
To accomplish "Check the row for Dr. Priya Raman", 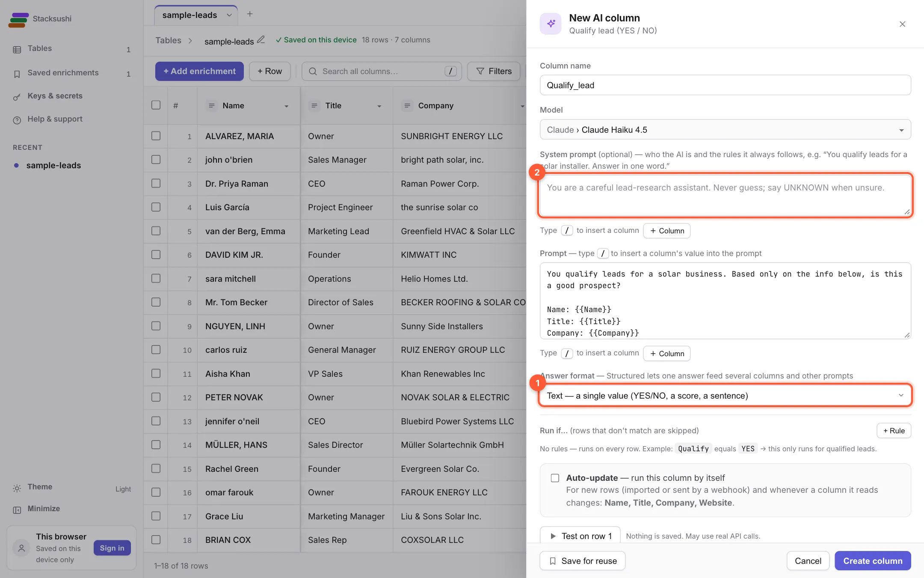I will point(156,184).
